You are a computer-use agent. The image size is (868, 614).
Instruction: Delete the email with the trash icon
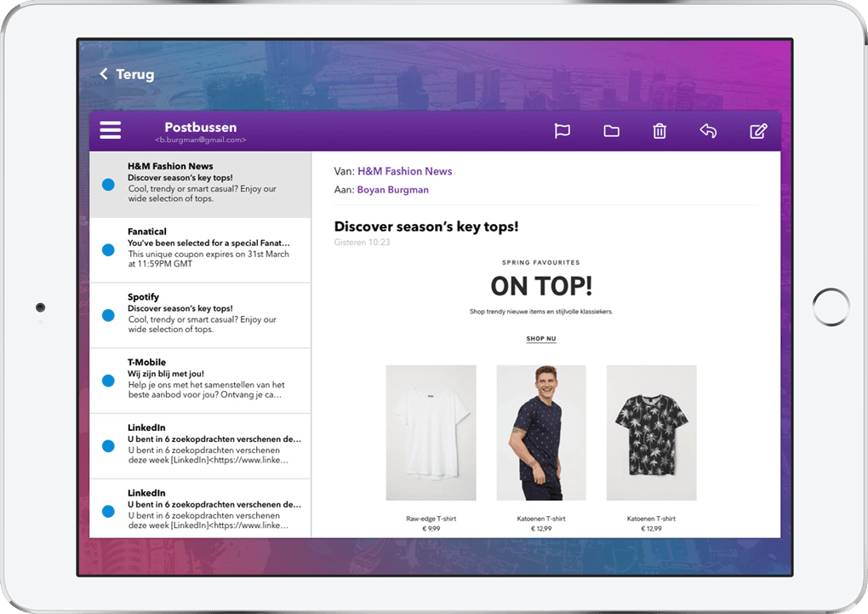point(660,131)
